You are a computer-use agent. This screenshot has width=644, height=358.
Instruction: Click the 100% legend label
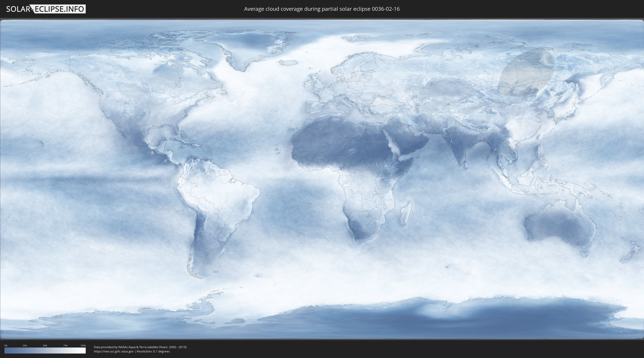[83, 345]
